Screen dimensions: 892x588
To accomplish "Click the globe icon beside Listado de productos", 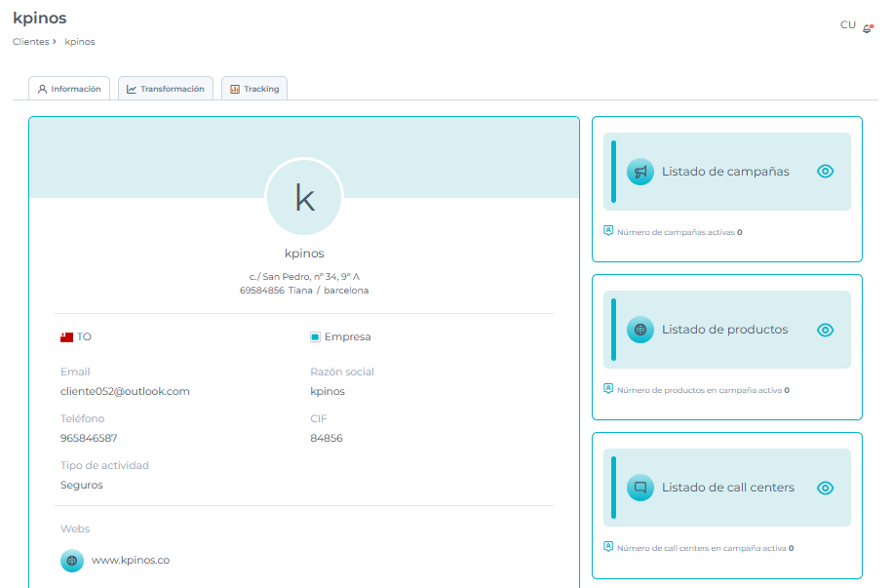I will [x=640, y=330].
